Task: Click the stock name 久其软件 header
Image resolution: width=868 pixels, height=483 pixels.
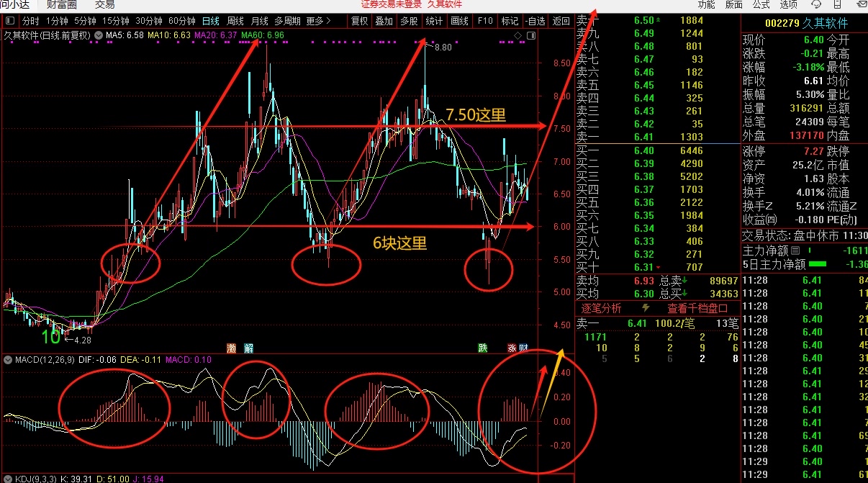Action: coord(825,23)
